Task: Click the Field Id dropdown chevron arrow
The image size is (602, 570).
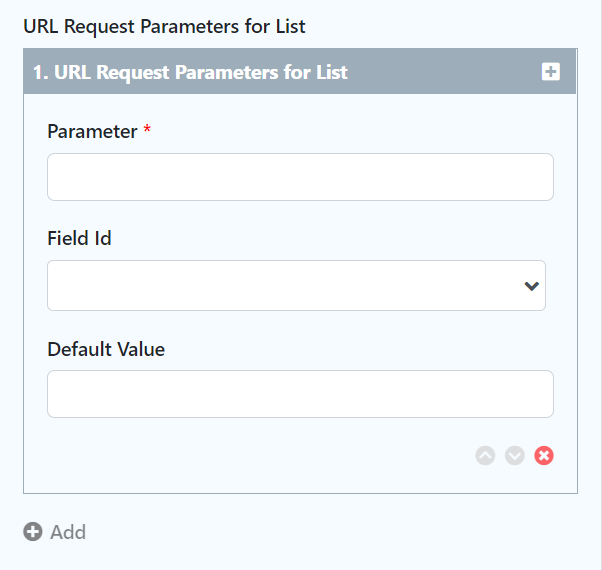Action: [531, 286]
